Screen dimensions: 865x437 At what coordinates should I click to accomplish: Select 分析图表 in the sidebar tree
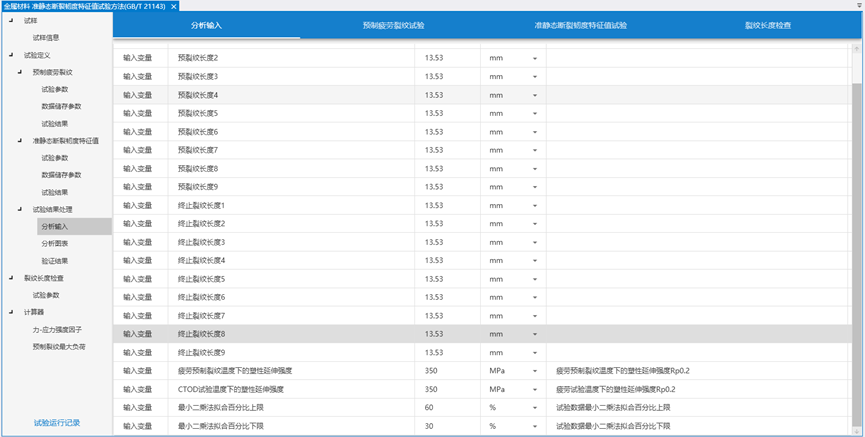pos(55,243)
